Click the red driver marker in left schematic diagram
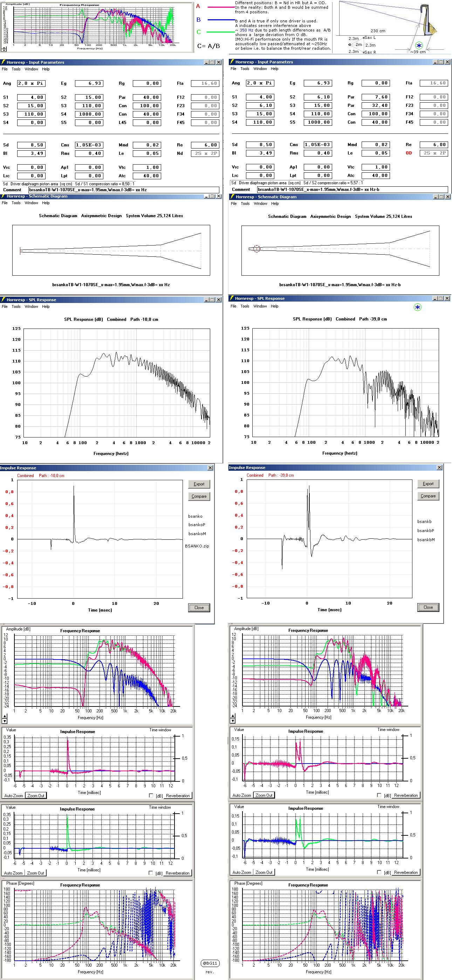The height and width of the screenshot is (980, 452). [20, 251]
